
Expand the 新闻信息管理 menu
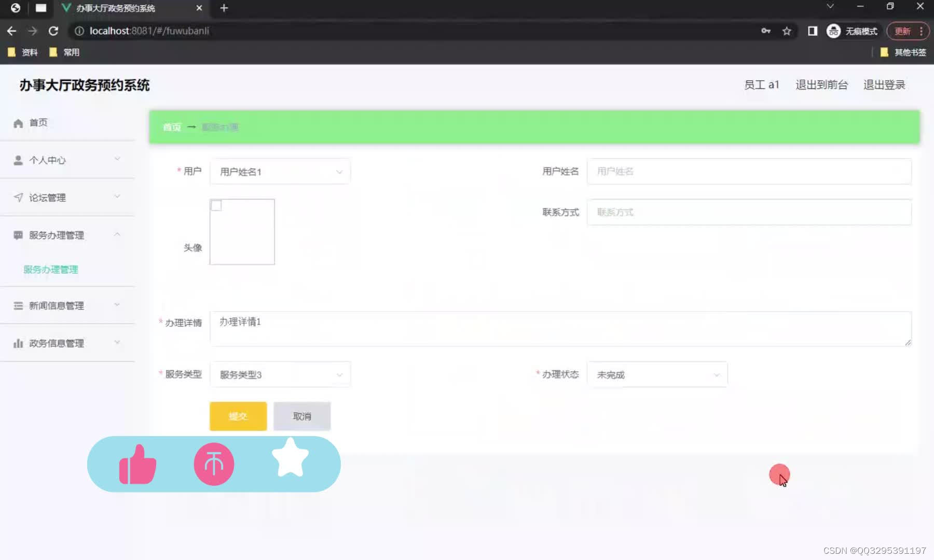pos(67,305)
